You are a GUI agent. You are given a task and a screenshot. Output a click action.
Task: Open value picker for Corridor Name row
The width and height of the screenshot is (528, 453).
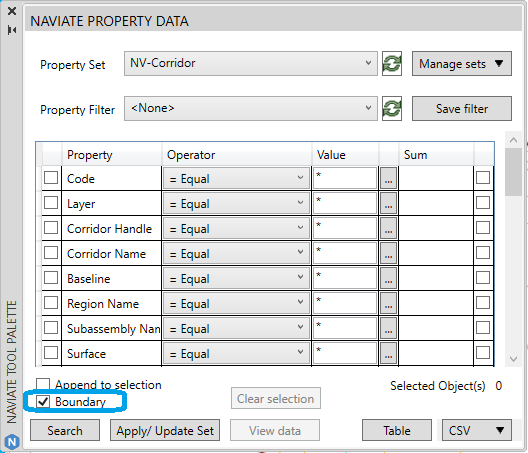click(389, 253)
